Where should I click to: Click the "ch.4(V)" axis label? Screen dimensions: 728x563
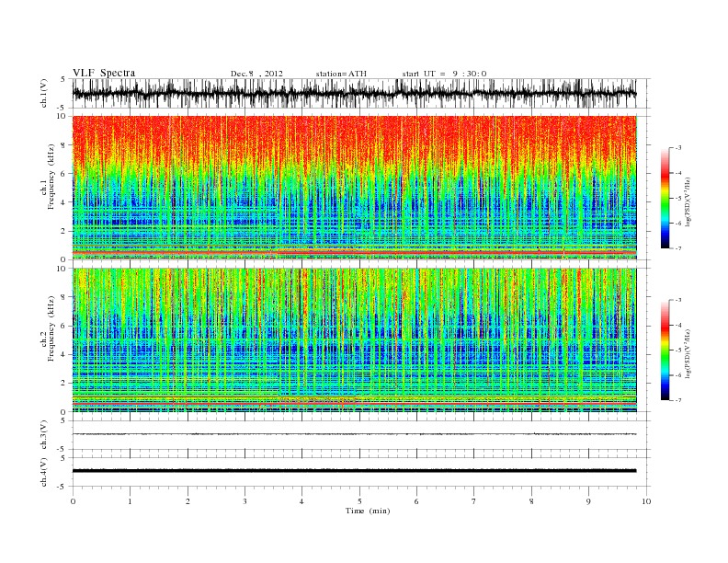pos(44,473)
